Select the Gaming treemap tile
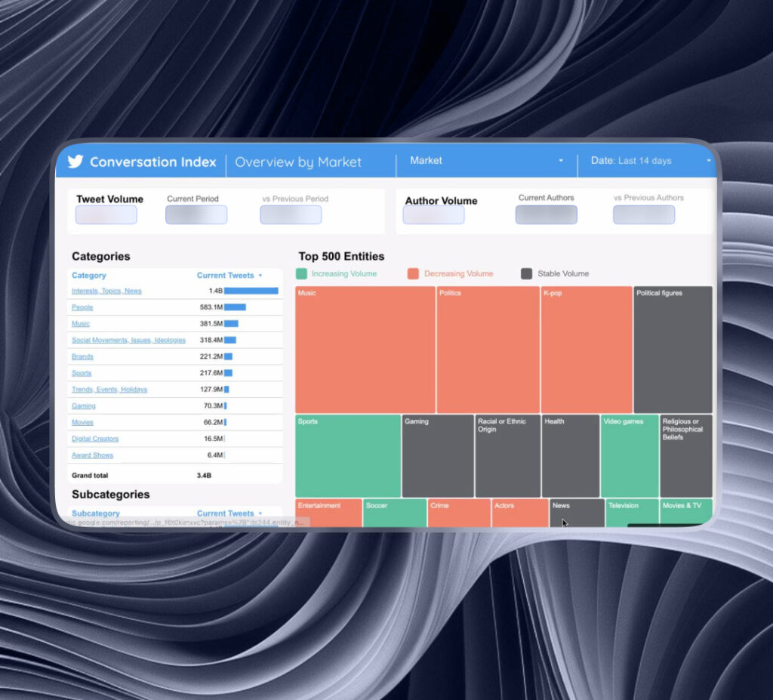The image size is (773, 700). pos(438,456)
